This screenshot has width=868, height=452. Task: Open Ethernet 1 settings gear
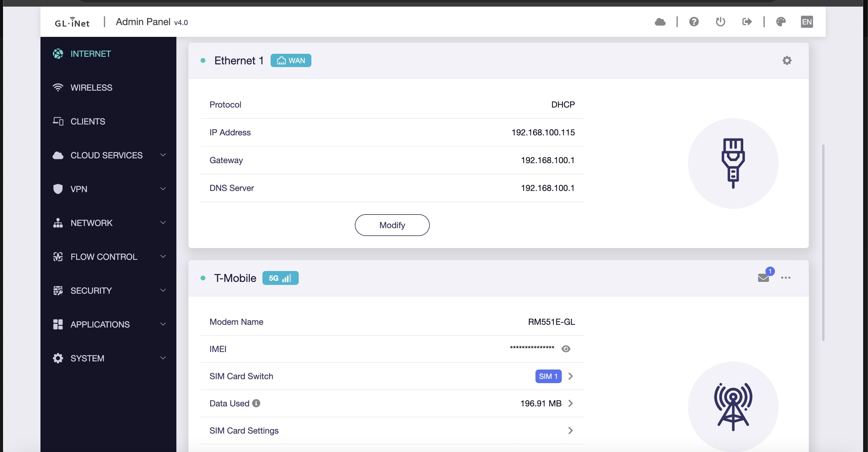click(x=787, y=61)
